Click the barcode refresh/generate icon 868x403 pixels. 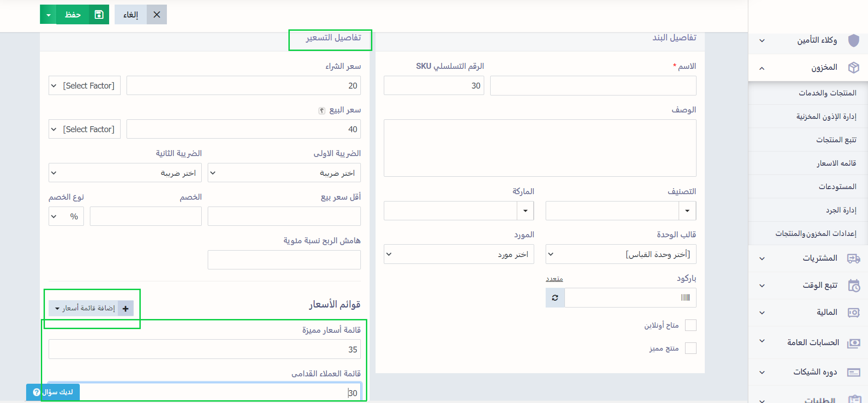pos(555,297)
